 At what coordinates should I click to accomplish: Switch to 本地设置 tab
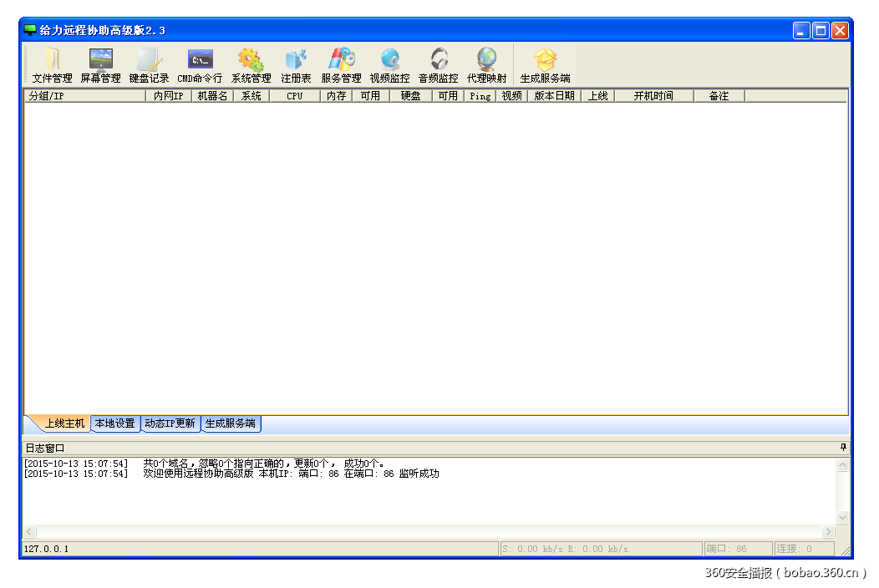(x=114, y=423)
